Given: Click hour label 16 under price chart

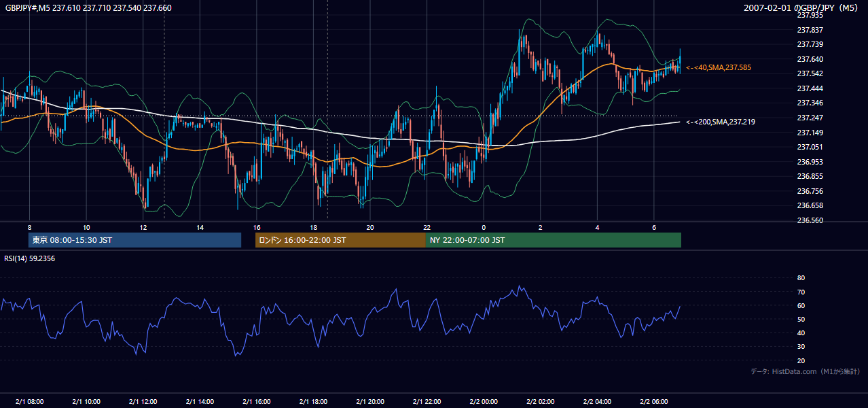Looking at the screenshot, I should (x=257, y=227).
